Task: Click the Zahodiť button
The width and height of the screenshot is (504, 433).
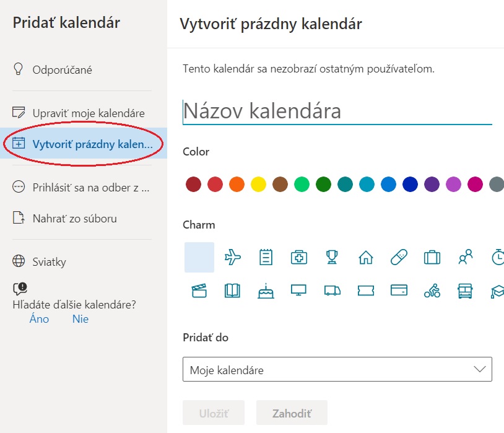Action: click(x=291, y=413)
